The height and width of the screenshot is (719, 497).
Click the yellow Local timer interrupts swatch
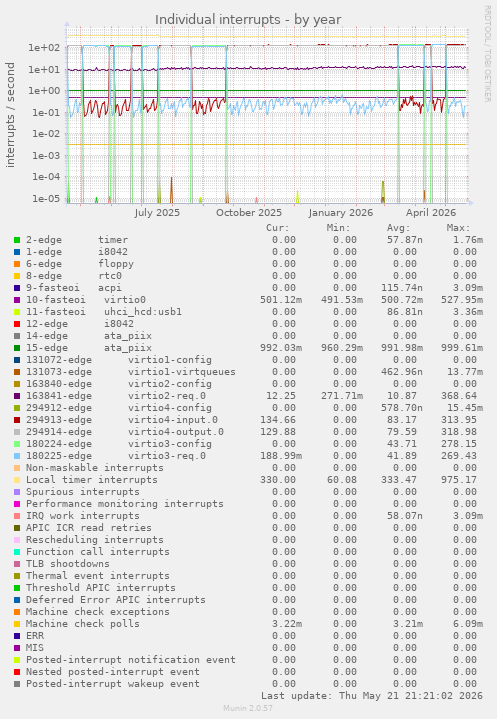(x=17, y=480)
